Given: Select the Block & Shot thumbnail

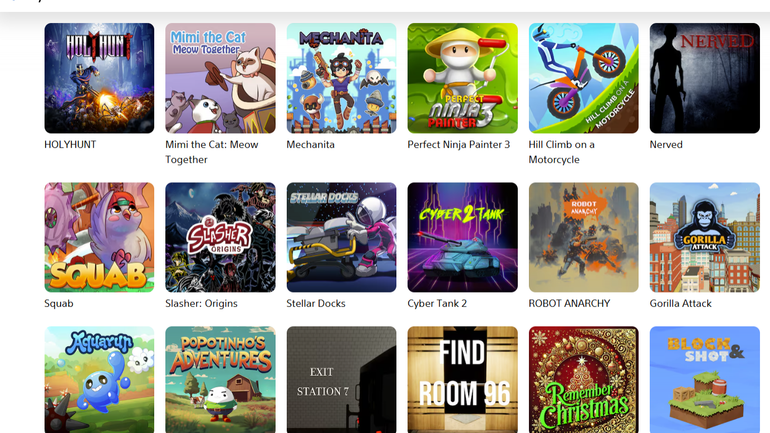Looking at the screenshot, I should pyautogui.click(x=705, y=379).
